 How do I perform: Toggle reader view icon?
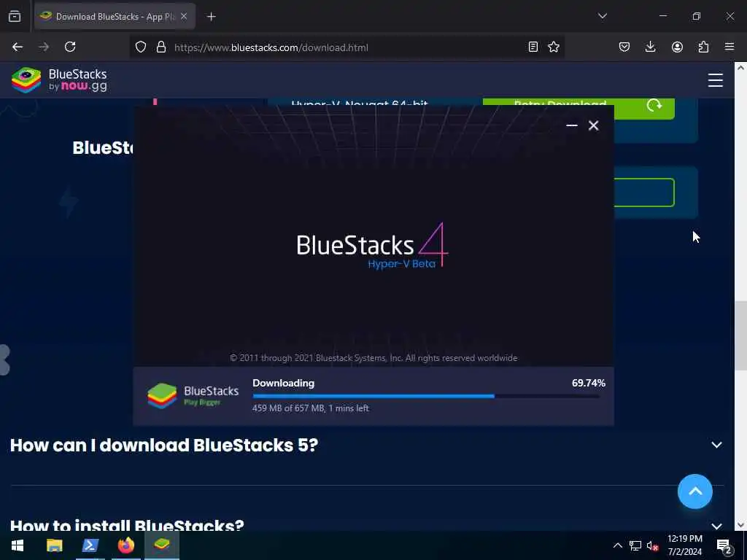coord(533,47)
